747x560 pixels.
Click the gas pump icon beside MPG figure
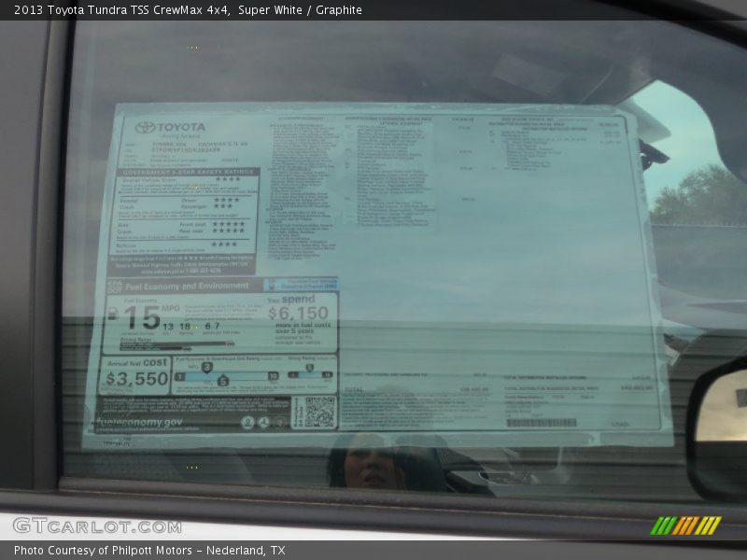tap(113, 311)
